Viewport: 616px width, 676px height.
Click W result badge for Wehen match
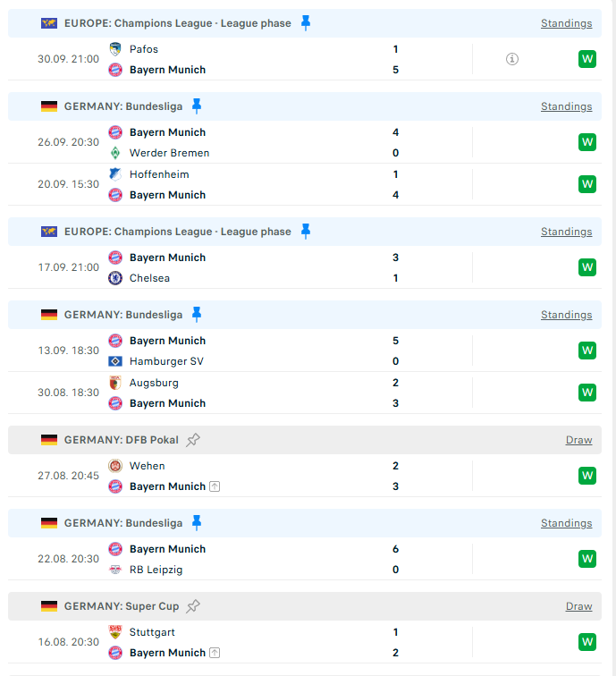coord(587,476)
